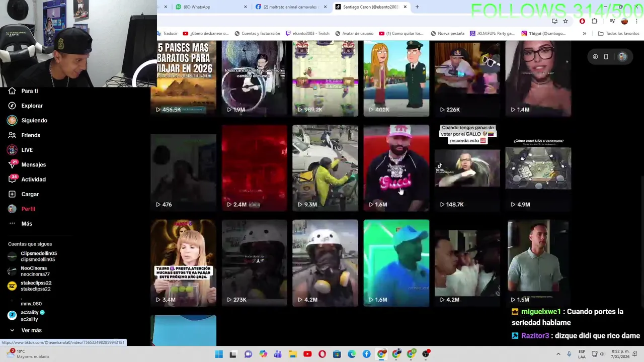Close the Santiago Ceron TikTok tab
The image size is (644, 362).
(405, 7)
